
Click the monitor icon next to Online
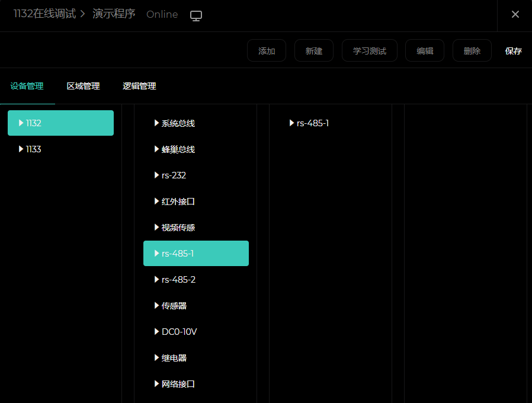pos(196,15)
